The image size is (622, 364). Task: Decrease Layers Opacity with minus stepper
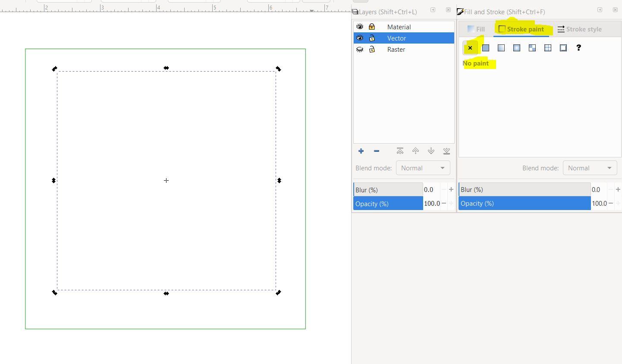click(444, 203)
